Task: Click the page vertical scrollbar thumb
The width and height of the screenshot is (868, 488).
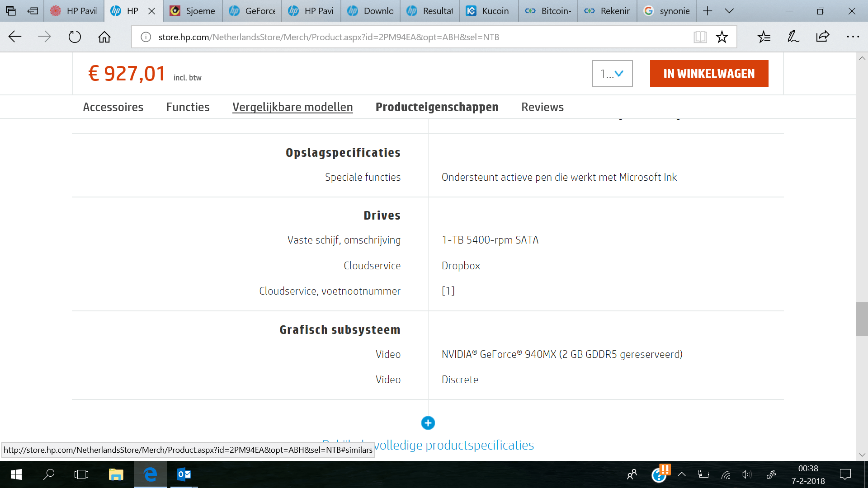Action: [862, 319]
